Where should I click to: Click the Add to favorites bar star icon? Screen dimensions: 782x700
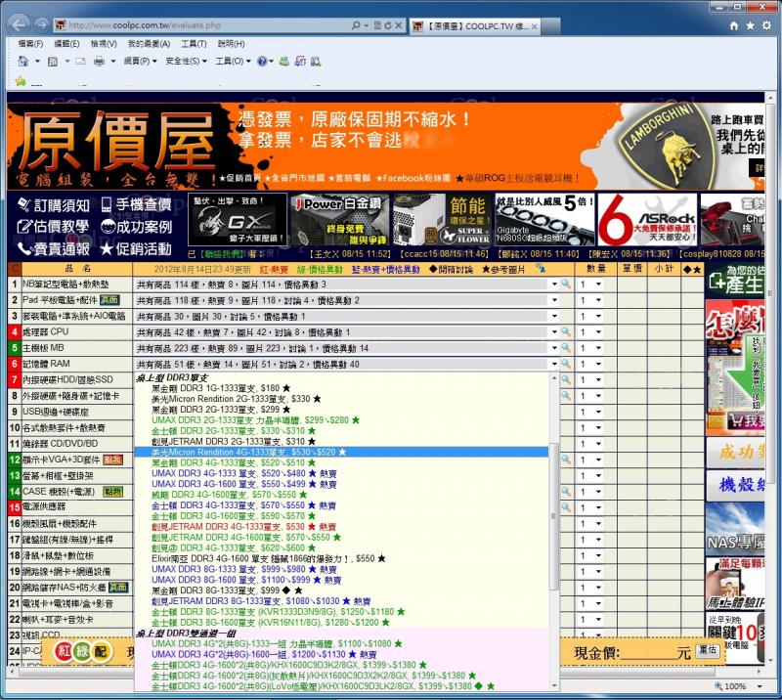21,81
